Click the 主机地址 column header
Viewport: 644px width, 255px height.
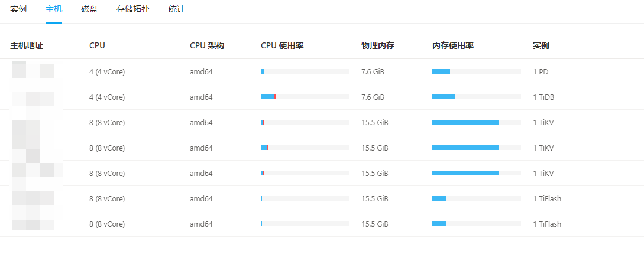27,45
